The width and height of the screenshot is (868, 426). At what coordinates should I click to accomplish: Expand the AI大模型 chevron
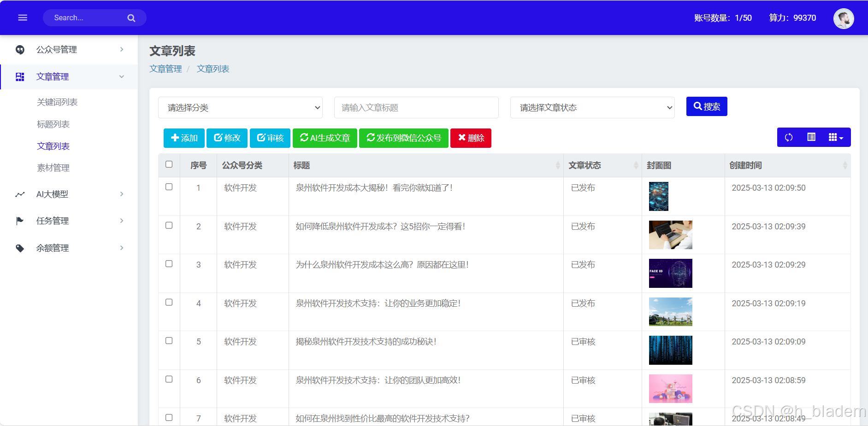pyautogui.click(x=122, y=194)
